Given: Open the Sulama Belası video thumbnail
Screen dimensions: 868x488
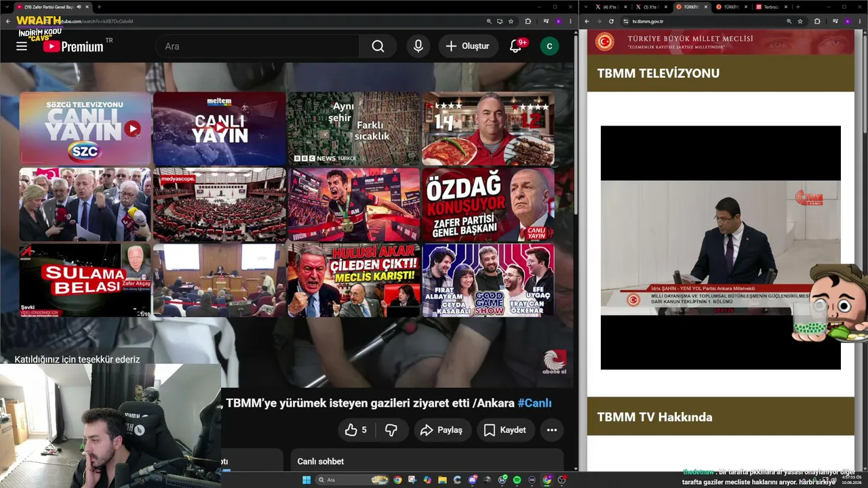Looking at the screenshot, I should pyautogui.click(x=85, y=281).
